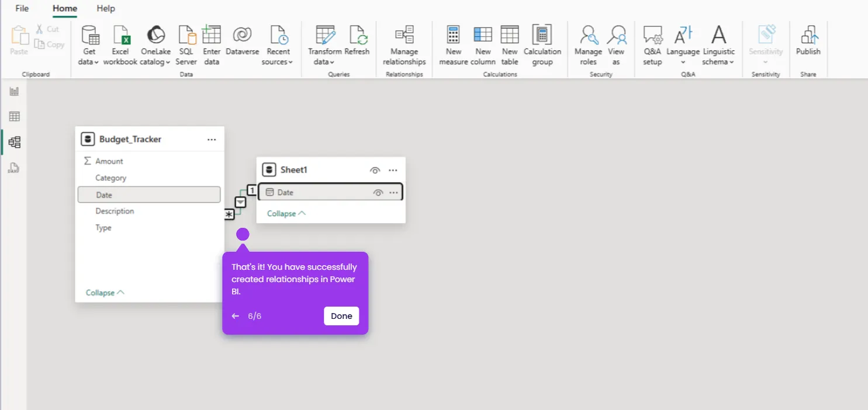Screen dimensions: 868x410
Task: Open the Get data menu
Action: point(89,46)
